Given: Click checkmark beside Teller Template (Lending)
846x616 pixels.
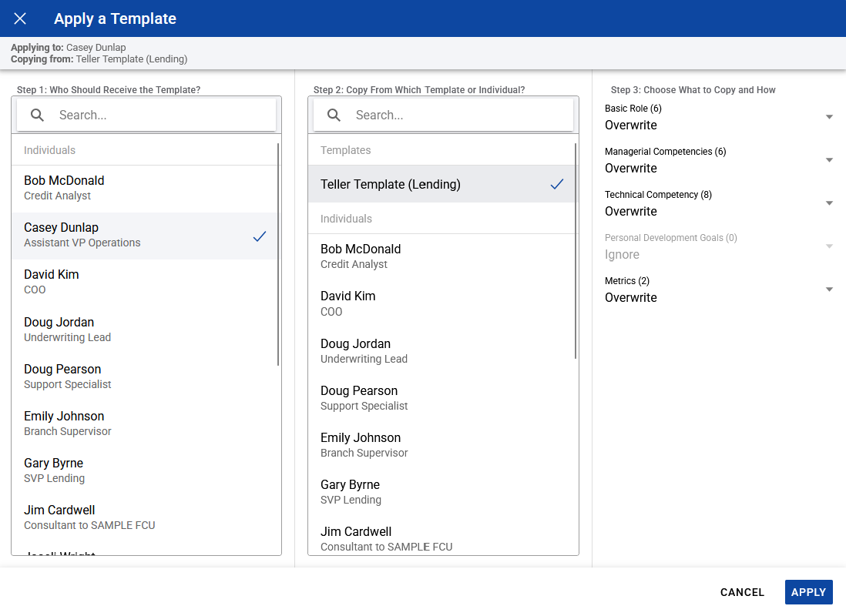Looking at the screenshot, I should click(x=557, y=184).
